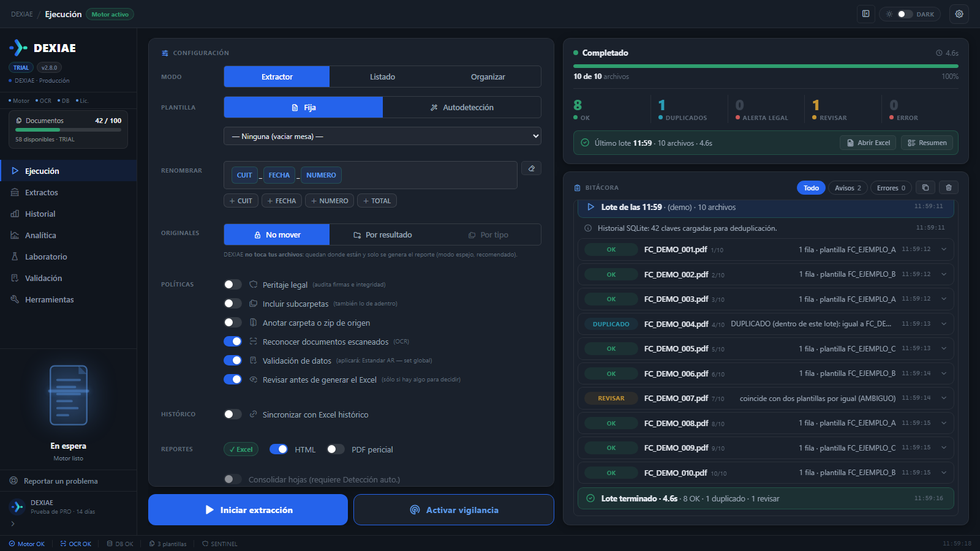Click Abrir Excel button
The height and width of the screenshot is (551, 980).
click(868, 143)
